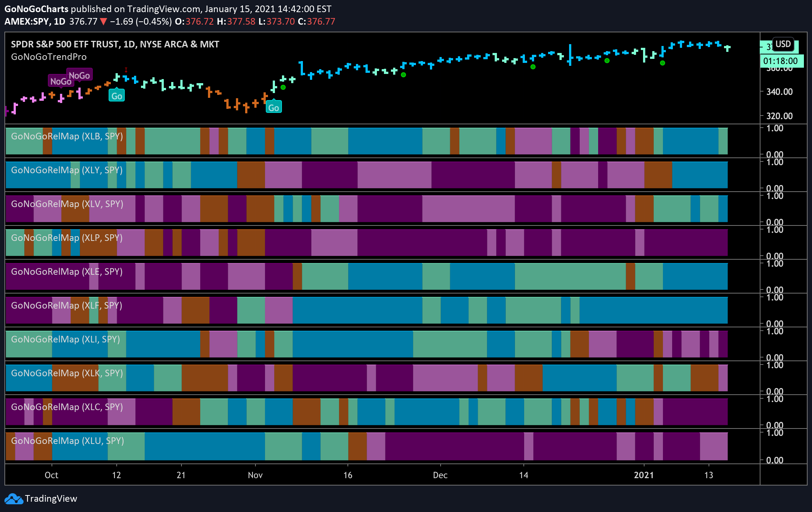Viewport: 812px width, 512px height.
Task: Click the AMEX:SPY, 1D symbol header
Action: [x=35, y=21]
